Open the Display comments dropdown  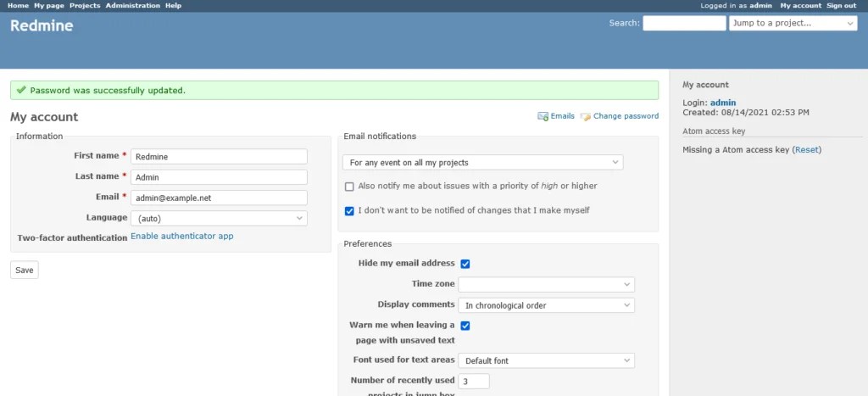point(546,305)
